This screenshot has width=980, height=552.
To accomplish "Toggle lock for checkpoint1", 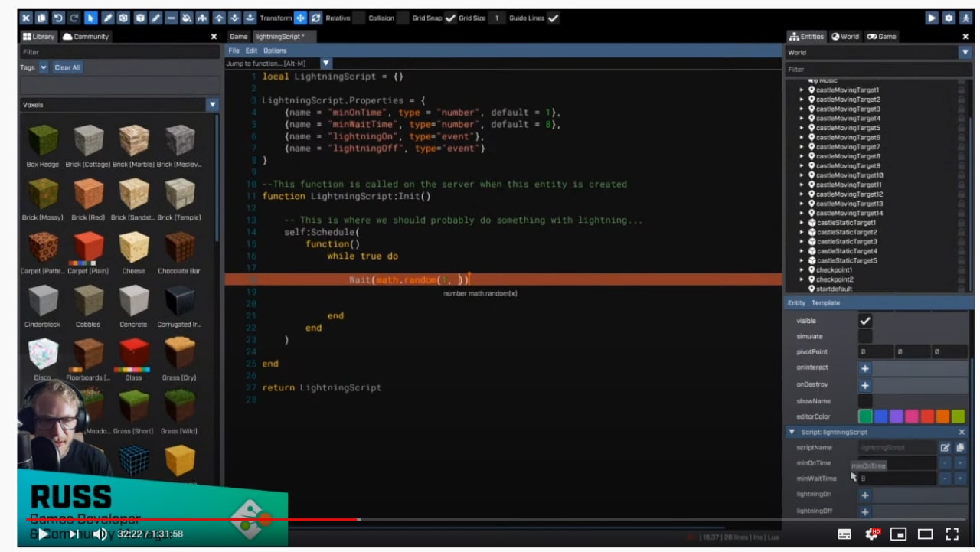I will click(x=961, y=269).
